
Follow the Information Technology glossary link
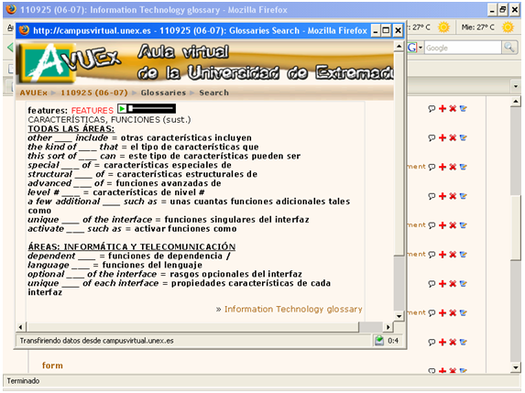(293, 309)
